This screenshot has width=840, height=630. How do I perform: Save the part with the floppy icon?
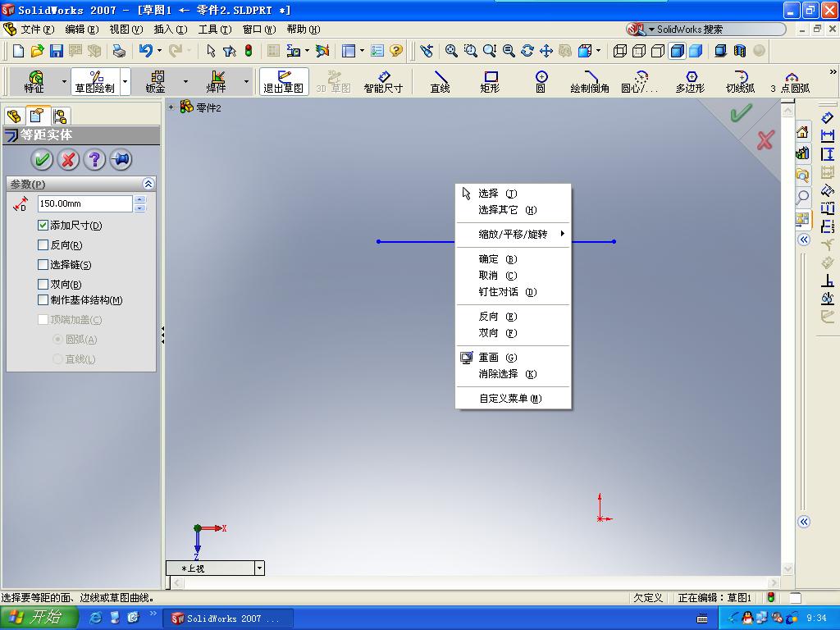tap(56, 51)
